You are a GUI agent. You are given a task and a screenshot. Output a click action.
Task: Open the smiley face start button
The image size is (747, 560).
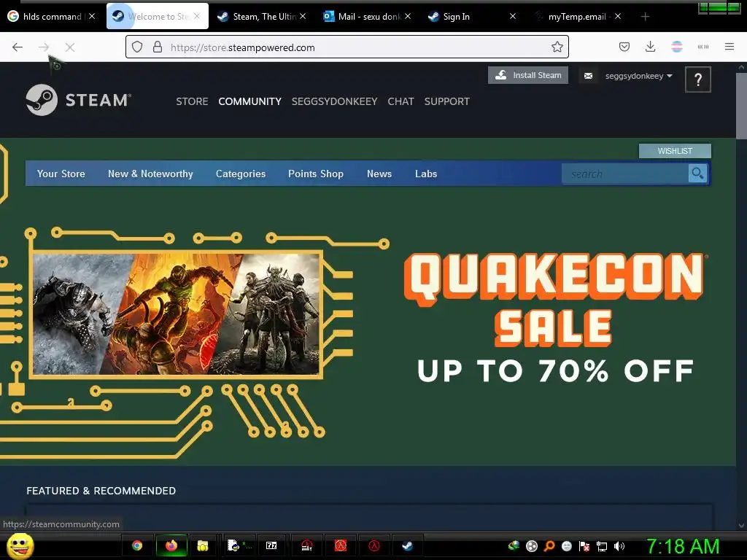(20, 545)
